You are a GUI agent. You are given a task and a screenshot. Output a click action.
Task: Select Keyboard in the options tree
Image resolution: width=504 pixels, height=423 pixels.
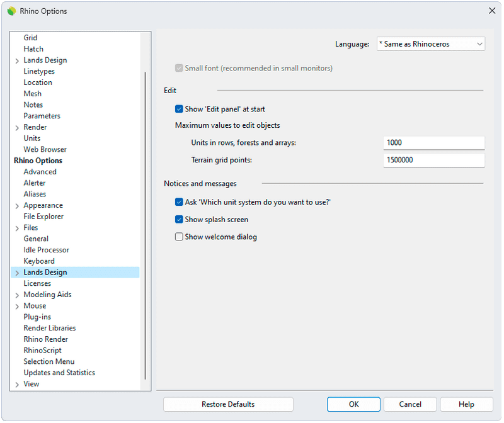[39, 261]
